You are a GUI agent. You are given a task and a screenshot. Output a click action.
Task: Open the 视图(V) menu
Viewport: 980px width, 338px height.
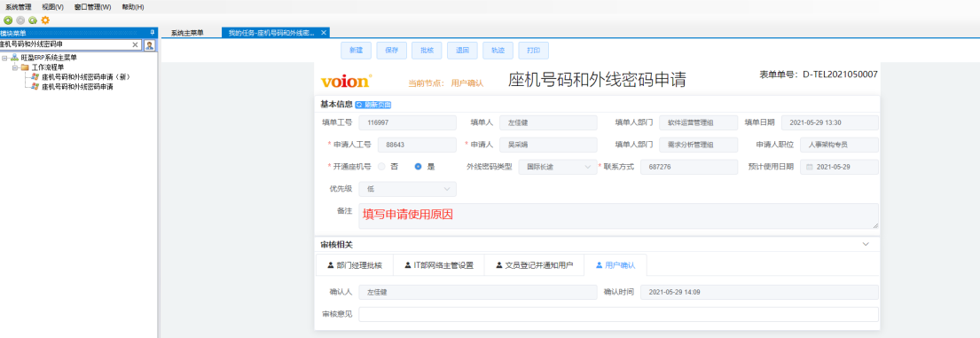pos(52,7)
